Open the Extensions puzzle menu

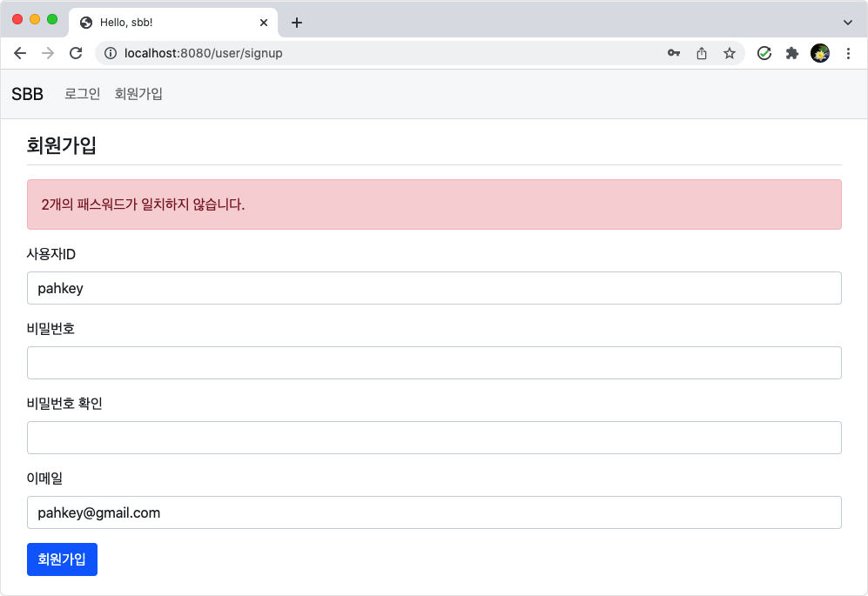[792, 53]
